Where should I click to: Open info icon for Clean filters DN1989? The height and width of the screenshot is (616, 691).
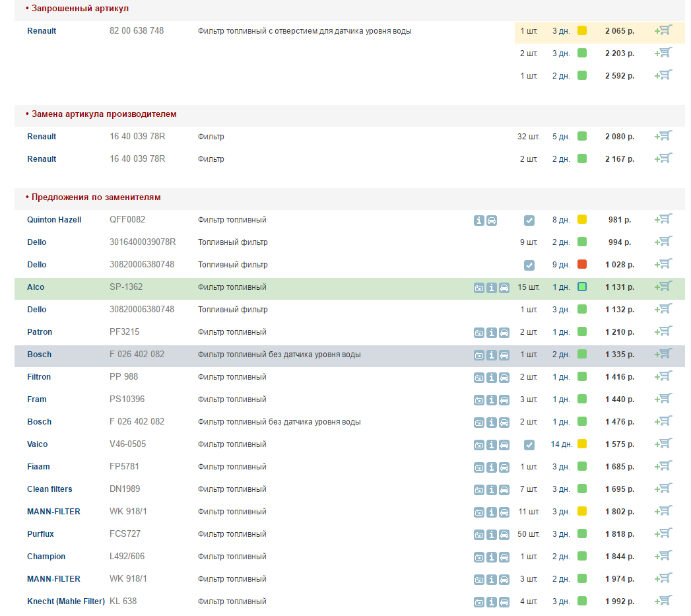[492, 490]
